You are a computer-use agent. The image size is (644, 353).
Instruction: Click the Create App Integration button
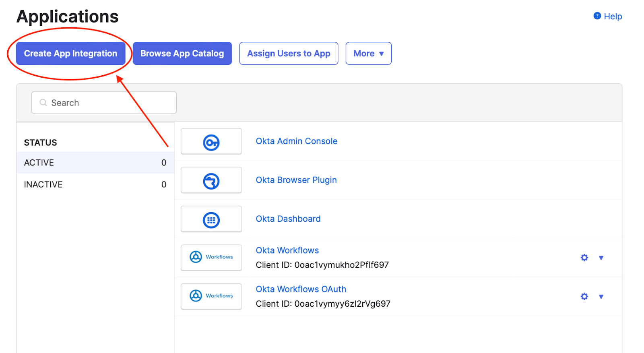(70, 53)
